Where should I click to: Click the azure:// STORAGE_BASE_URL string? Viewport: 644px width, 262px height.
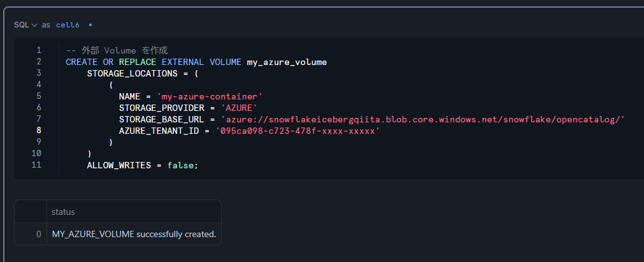(423, 119)
